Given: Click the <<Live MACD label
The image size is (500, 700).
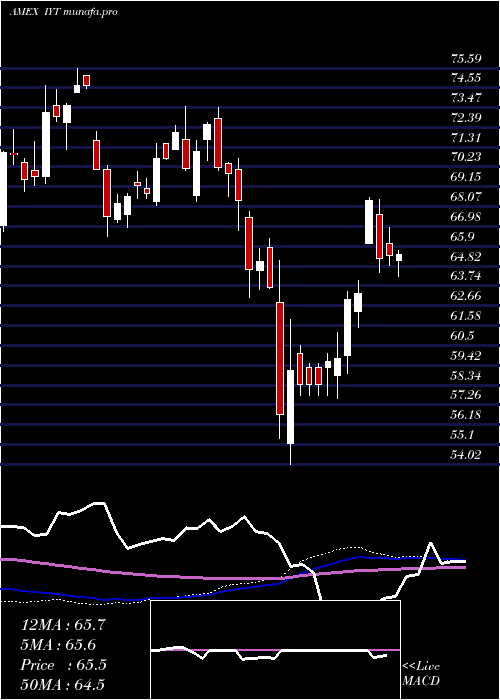Looking at the screenshot, I should click(x=421, y=673).
